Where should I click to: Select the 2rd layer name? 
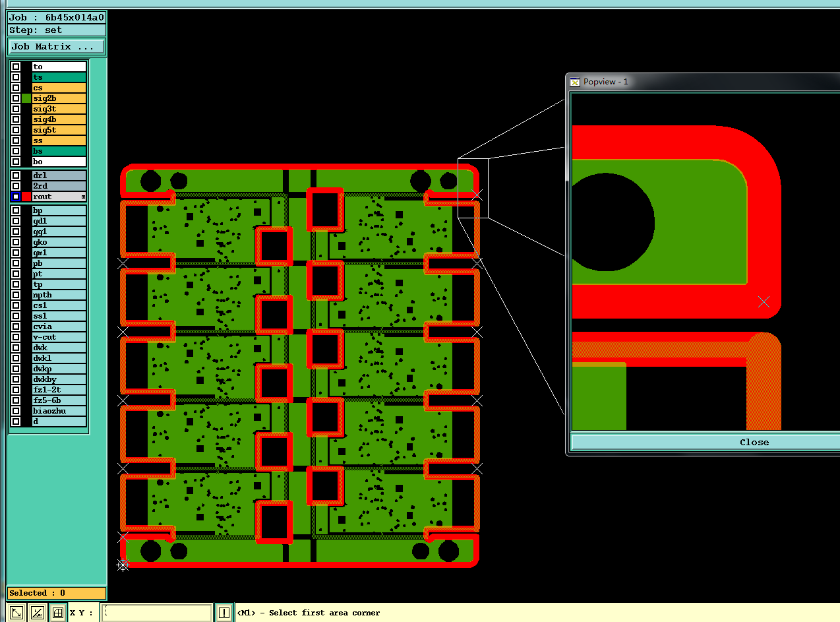pos(59,186)
